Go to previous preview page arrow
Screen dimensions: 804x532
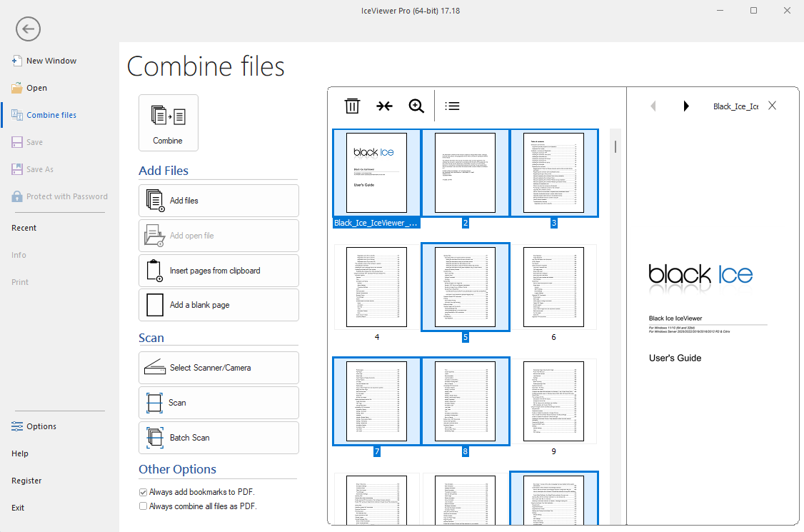tap(653, 106)
